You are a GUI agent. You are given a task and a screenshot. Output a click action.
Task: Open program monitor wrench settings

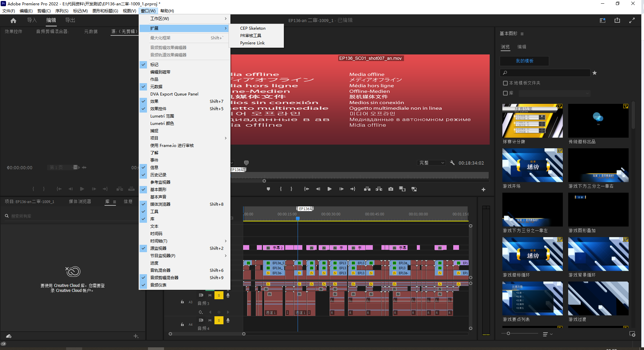(x=452, y=163)
